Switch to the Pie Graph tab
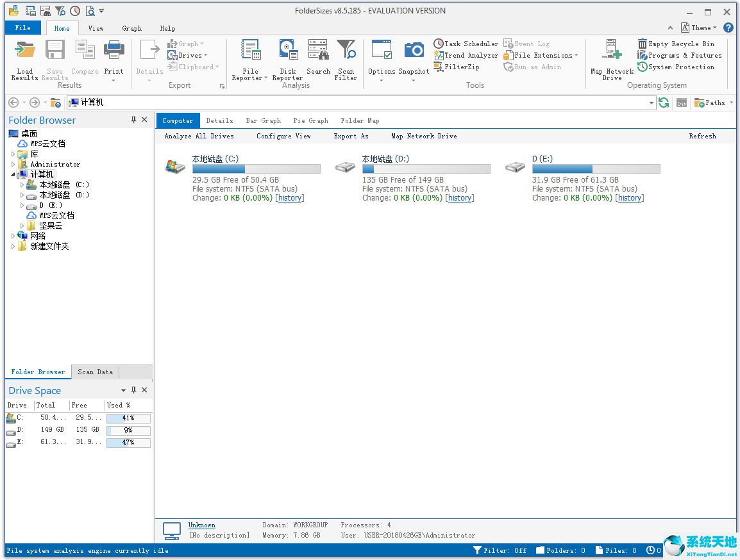The height and width of the screenshot is (560, 740). coord(310,120)
